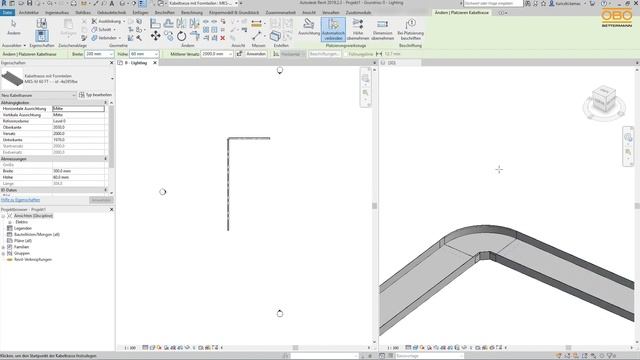This screenshot has height=360, width=640.
Task: Toggle the Führungslinie checkbox
Action: pyautogui.click(x=346, y=54)
